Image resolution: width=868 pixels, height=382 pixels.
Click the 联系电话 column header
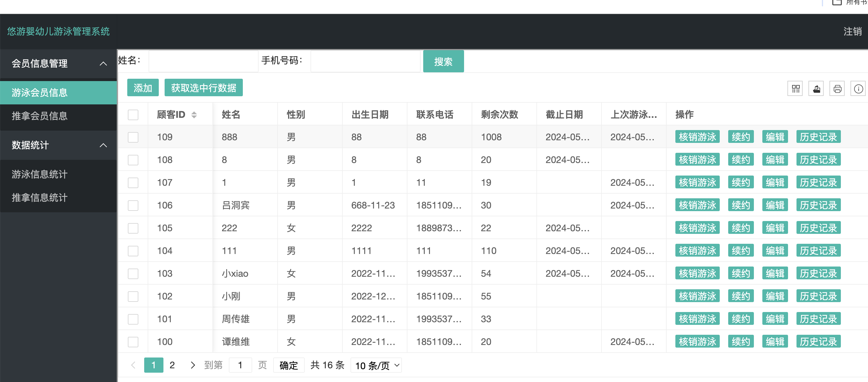point(435,115)
